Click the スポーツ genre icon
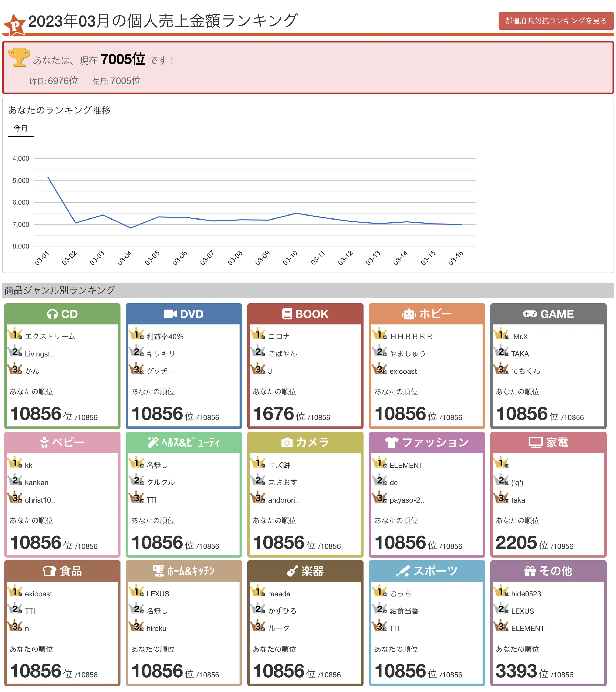 (403, 571)
